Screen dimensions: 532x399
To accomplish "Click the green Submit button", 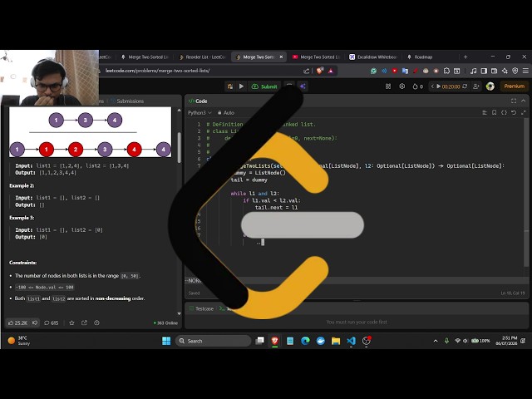I will 264,86.
